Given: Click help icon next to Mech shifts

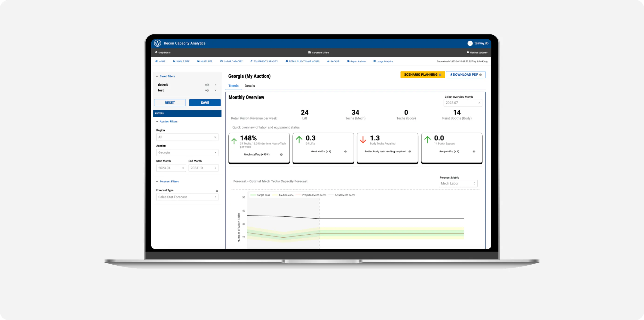Looking at the screenshot, I should tap(345, 152).
